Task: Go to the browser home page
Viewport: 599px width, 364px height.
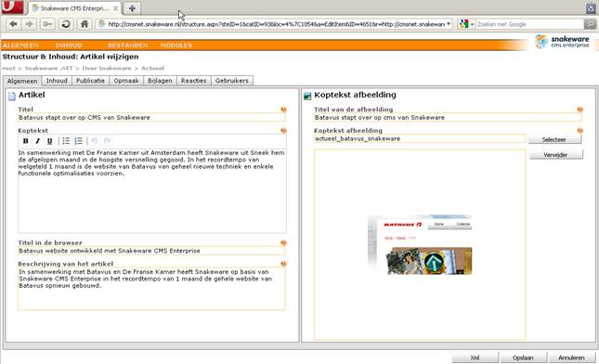Action: coord(85,24)
